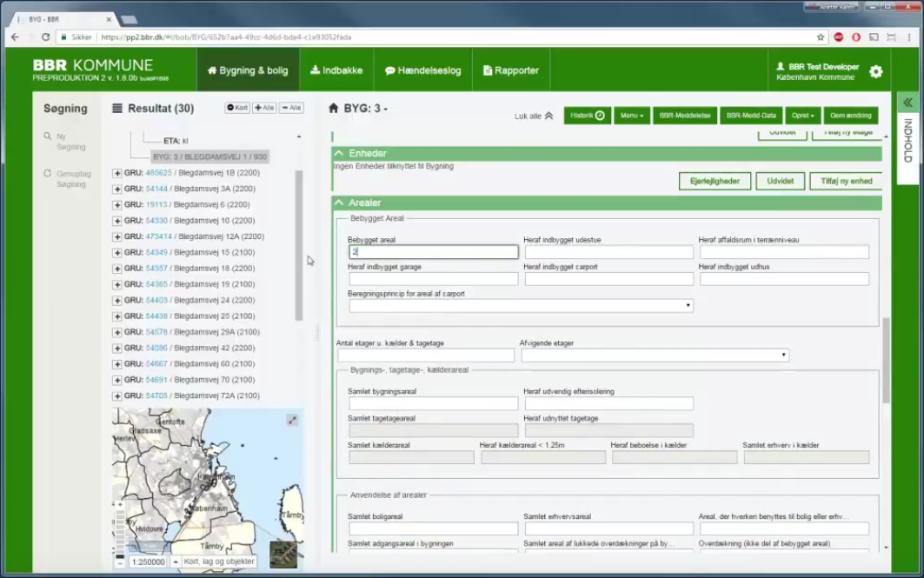Viewport: 924px width, 578px height.
Task: Click the Ejerlejligheder button
Action: [715, 181]
